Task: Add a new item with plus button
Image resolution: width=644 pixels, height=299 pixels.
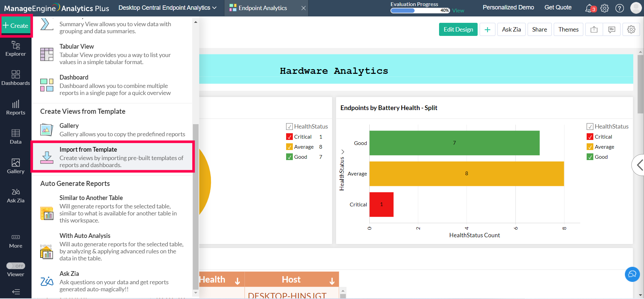Action: tap(487, 30)
